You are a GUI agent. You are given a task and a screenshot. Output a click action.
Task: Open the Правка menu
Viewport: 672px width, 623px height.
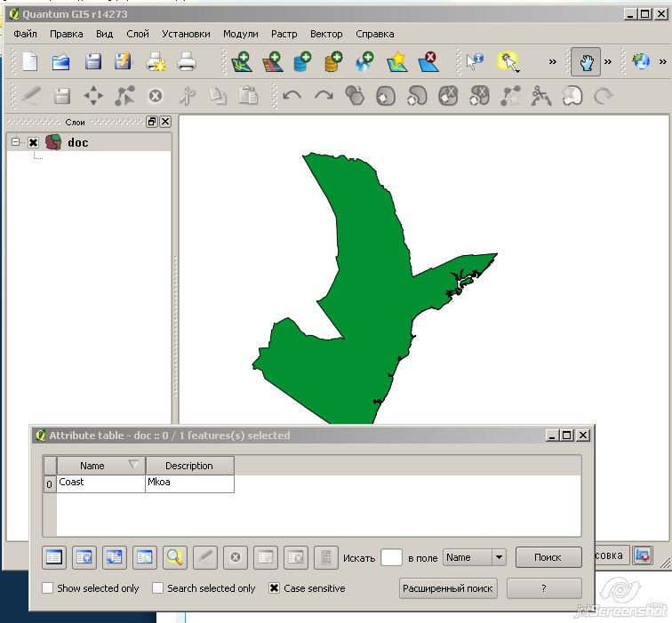(x=67, y=34)
